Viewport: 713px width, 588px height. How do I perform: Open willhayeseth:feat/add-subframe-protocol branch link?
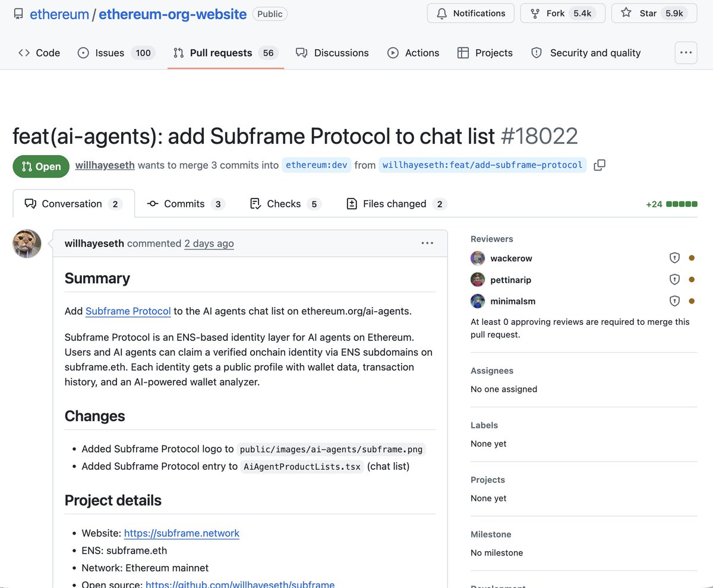click(x=482, y=165)
